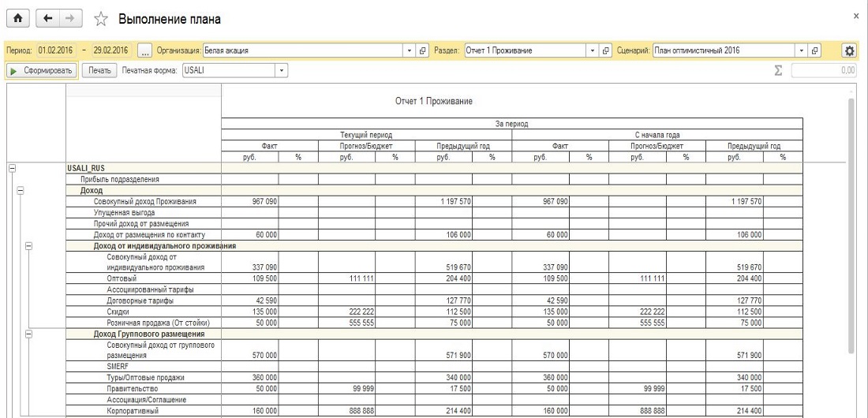Click the Сформировать button
The image size is (868, 418).
tap(43, 71)
